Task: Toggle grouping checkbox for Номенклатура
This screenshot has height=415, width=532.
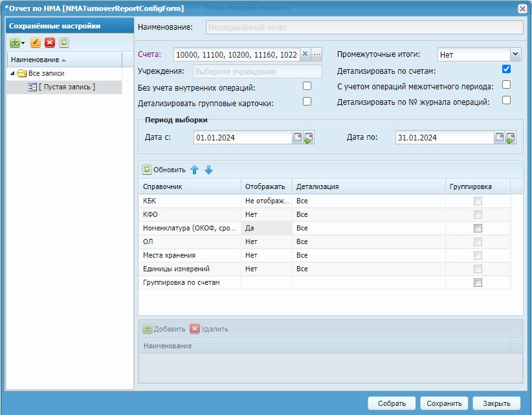Action: click(478, 229)
